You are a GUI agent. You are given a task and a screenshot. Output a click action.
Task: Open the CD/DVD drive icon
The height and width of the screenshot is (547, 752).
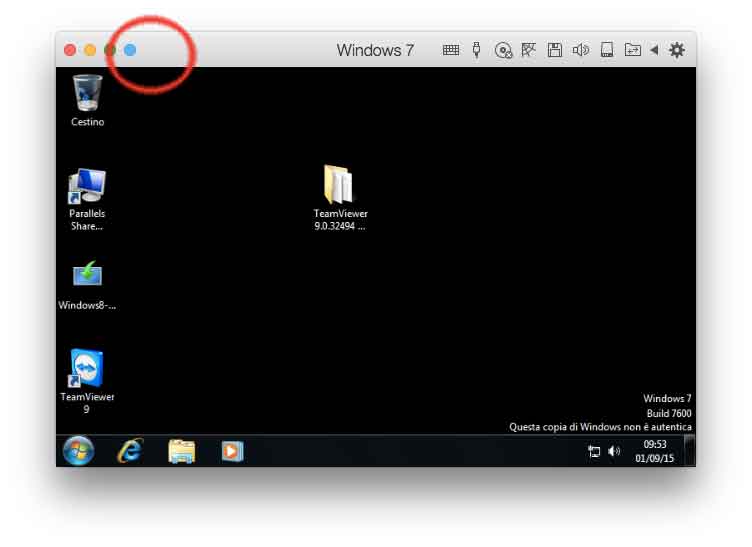(503, 50)
